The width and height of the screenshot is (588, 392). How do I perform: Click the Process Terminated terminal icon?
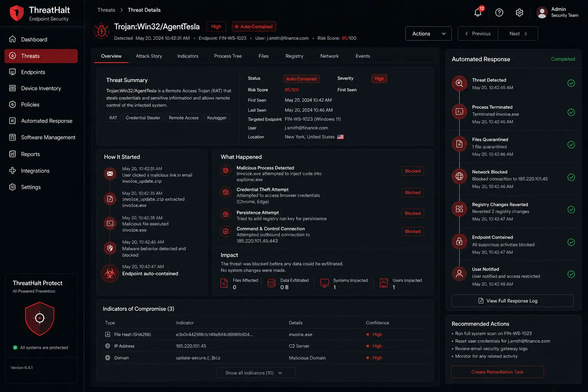coord(459,111)
